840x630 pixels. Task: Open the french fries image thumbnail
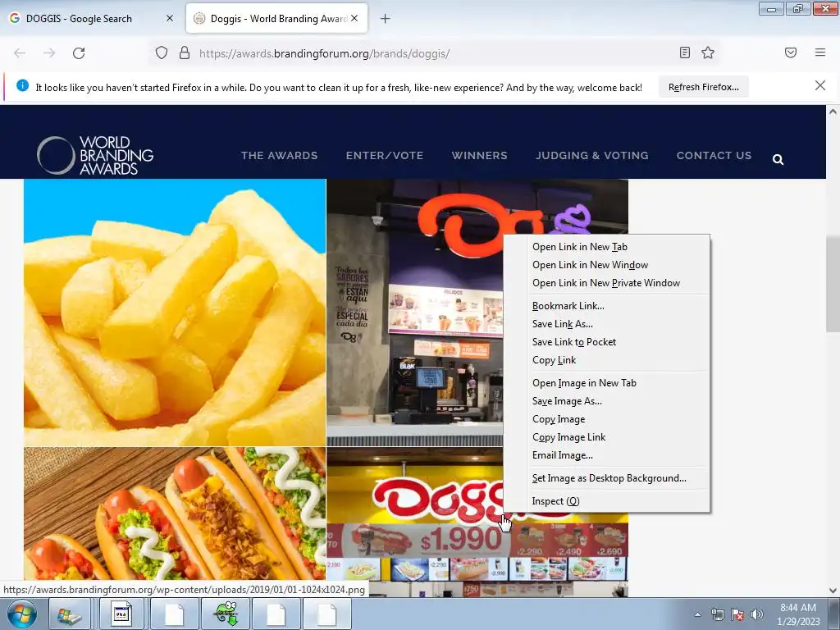[x=175, y=313]
